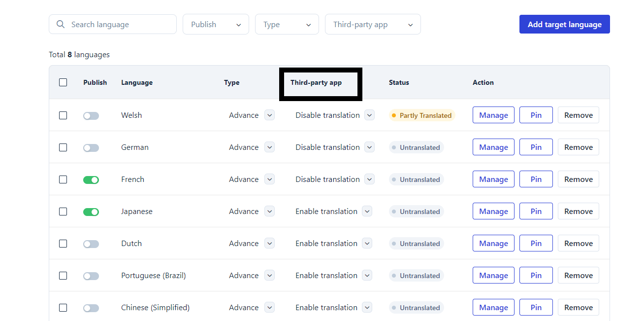Image resolution: width=644 pixels, height=321 pixels.
Task: Select the Japanese row checkbox
Action: [x=63, y=211]
